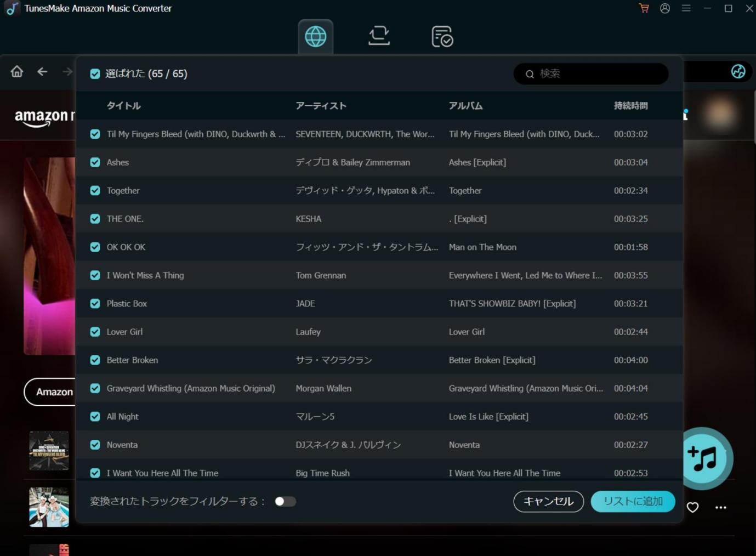Image resolution: width=756 pixels, height=556 pixels.
Task: Open the web browser globe tab
Action: click(x=316, y=37)
